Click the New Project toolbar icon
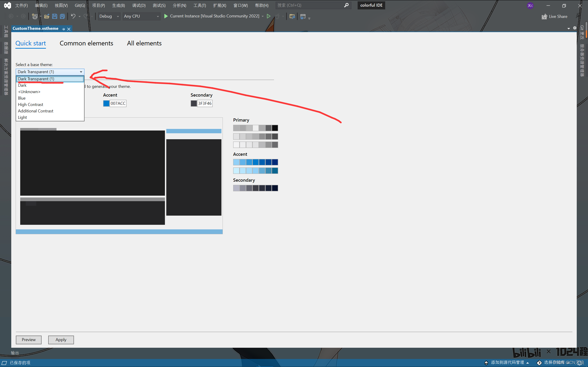 click(x=34, y=16)
